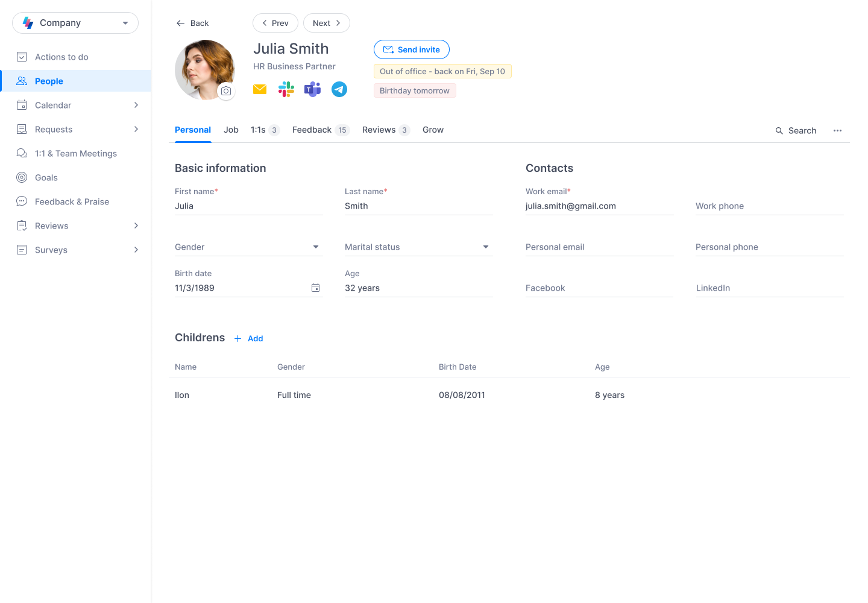868x603 pixels.
Task: Open Julia's Slack profile icon
Action: 286,89
